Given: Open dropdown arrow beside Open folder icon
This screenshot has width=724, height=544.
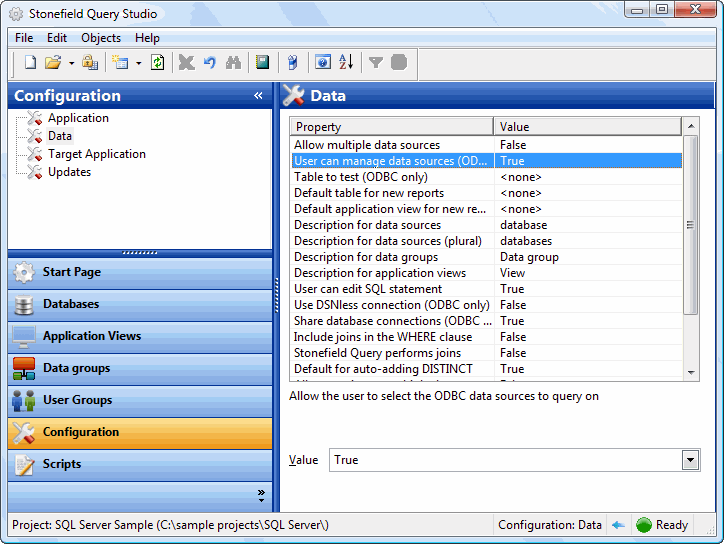Looking at the screenshot, I should click(71, 63).
